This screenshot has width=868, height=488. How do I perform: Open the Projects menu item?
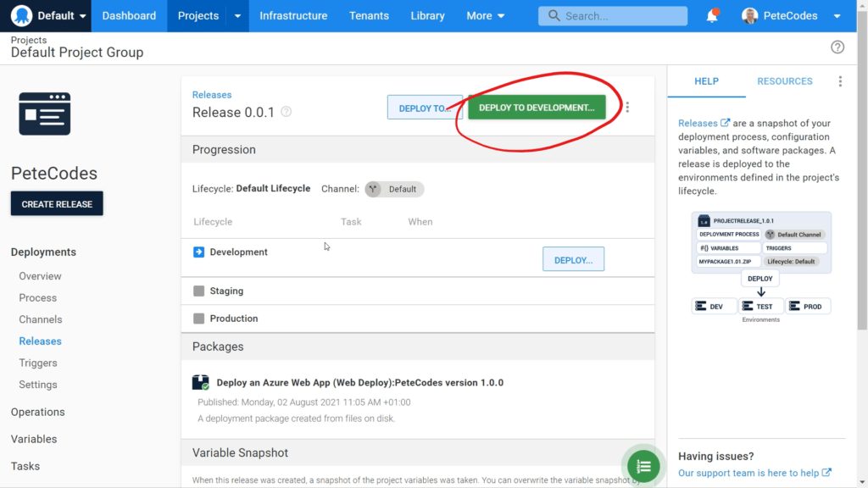(x=198, y=15)
